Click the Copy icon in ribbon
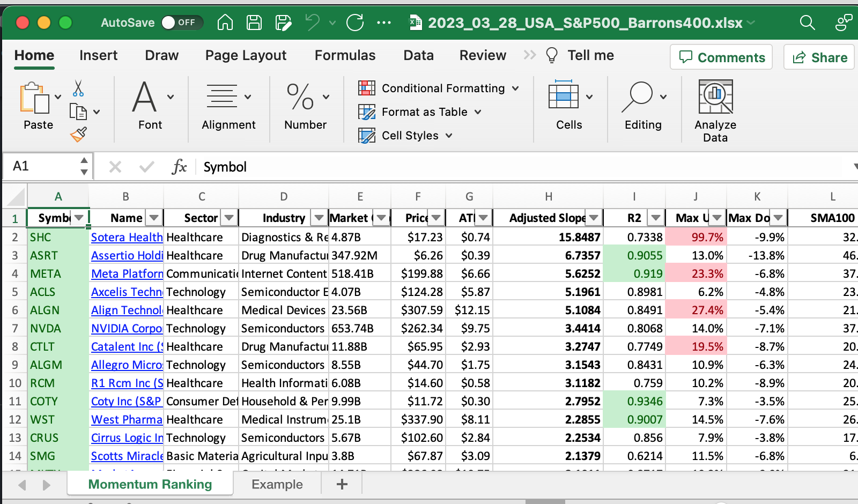The height and width of the screenshot is (504, 858). (78, 112)
